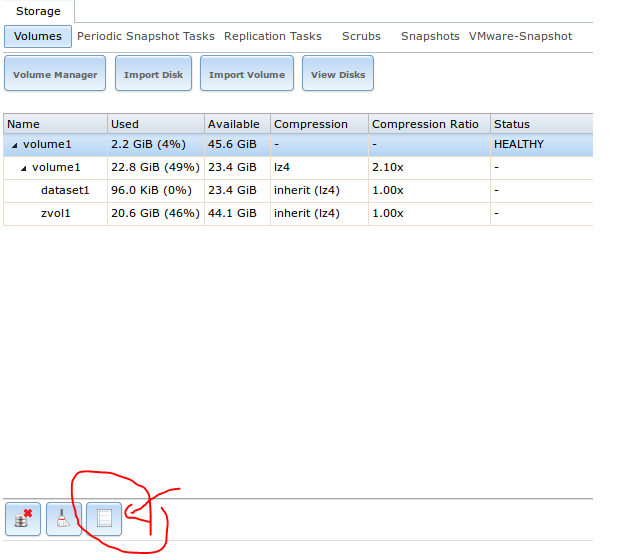The height and width of the screenshot is (560, 617).
Task: Click the Import Disk button
Action: (x=153, y=75)
